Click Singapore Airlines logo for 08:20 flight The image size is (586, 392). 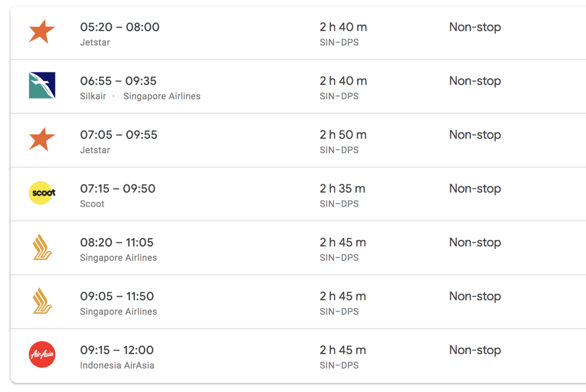(x=42, y=247)
